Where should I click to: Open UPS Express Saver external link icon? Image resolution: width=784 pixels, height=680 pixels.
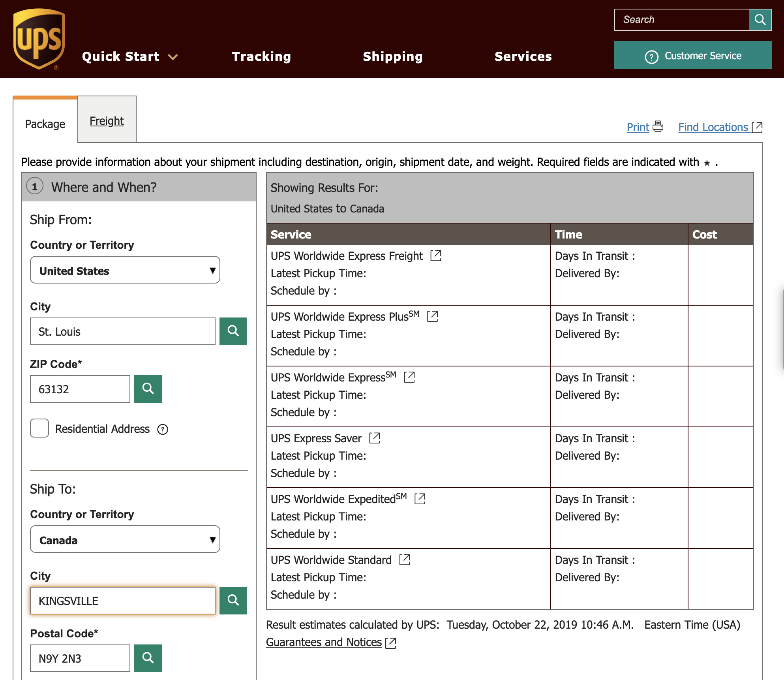point(375,438)
